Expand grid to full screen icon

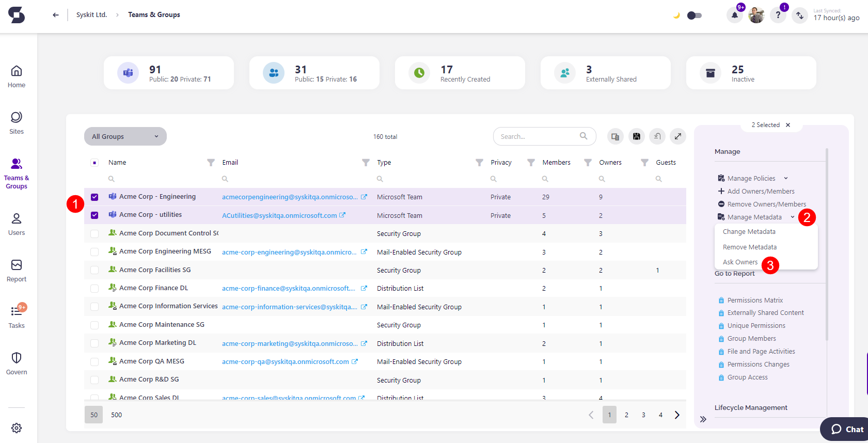tap(678, 136)
